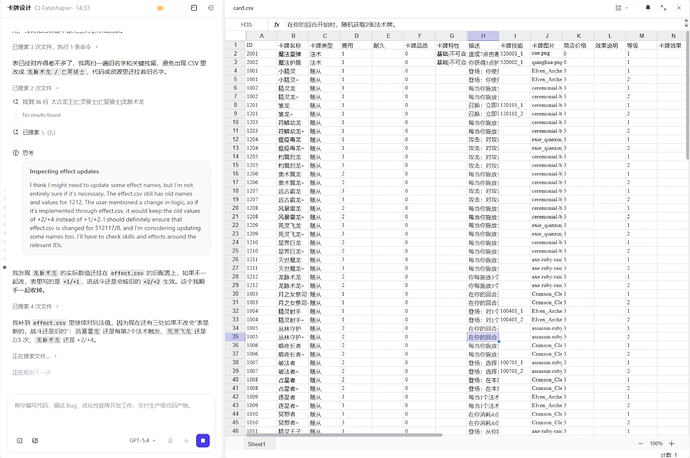The width and height of the screenshot is (690, 458).
Task: Select row 1 header
Action: 235,45
